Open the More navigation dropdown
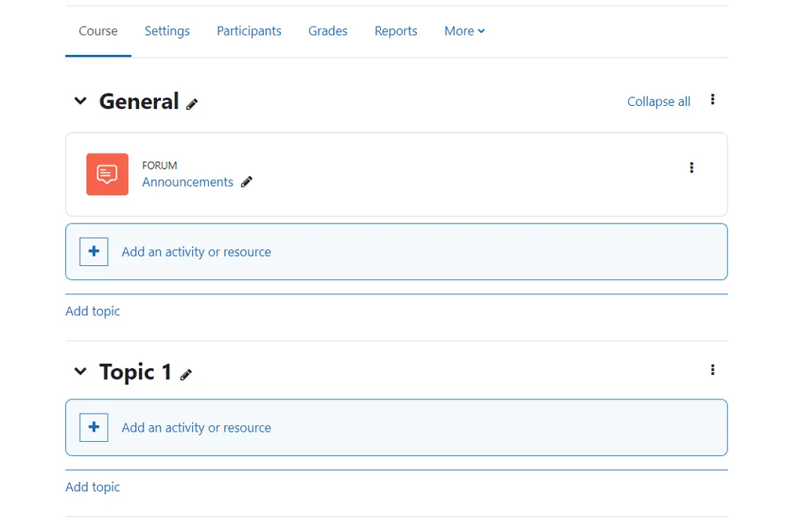Viewport: 785px width, 532px height. coord(464,31)
